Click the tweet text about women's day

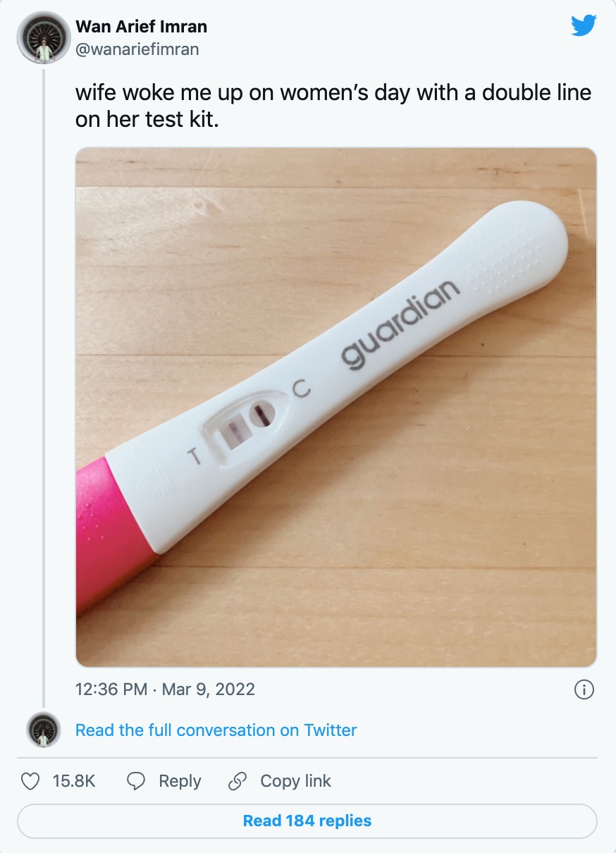tap(333, 106)
